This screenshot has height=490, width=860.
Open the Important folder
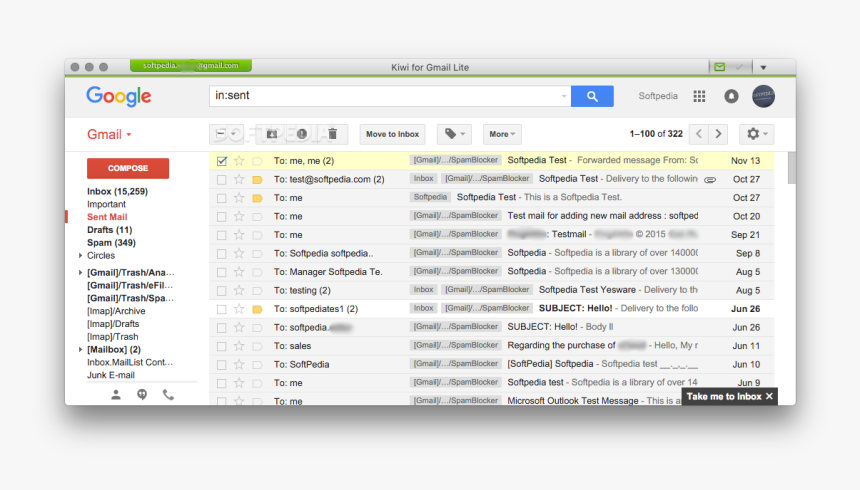[106, 204]
